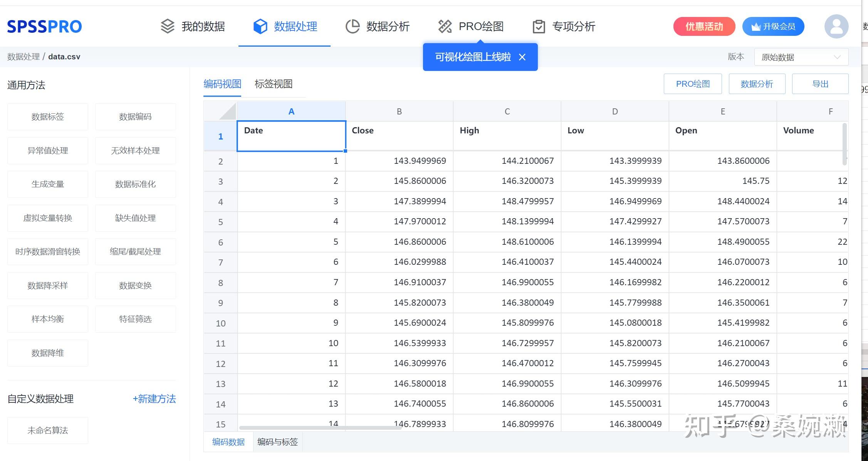Dismiss the 可视化绘图上线啦 notification

(x=522, y=57)
